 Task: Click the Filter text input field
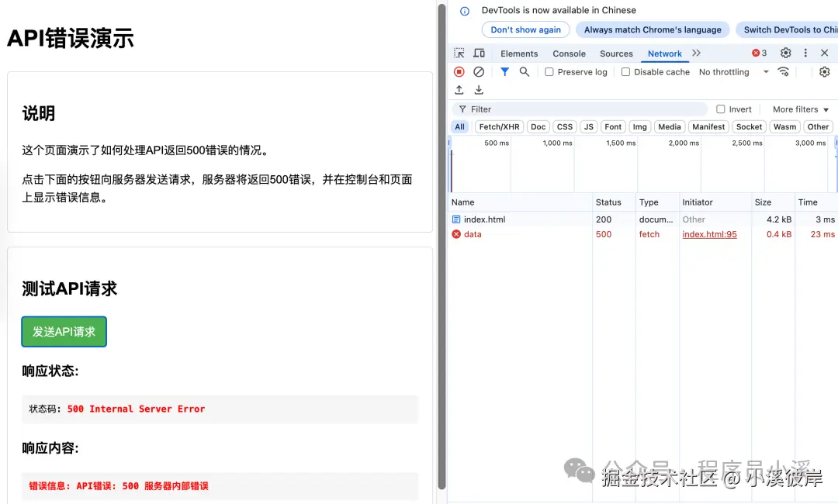click(580, 109)
